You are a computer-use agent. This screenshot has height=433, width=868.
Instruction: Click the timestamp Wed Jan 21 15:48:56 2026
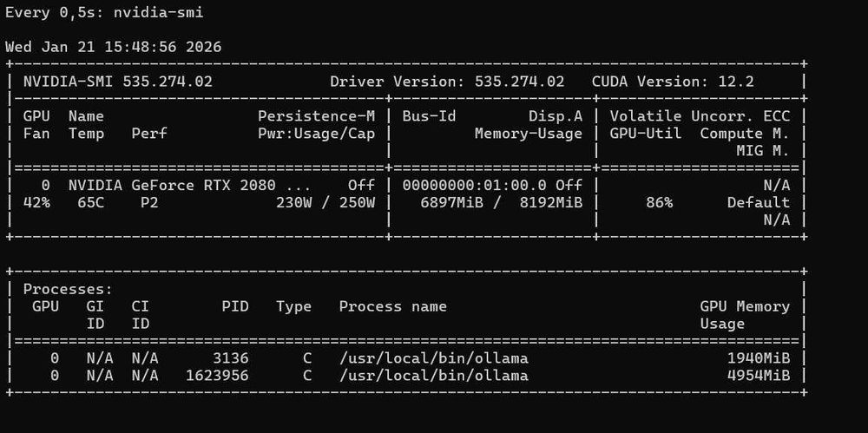113,47
